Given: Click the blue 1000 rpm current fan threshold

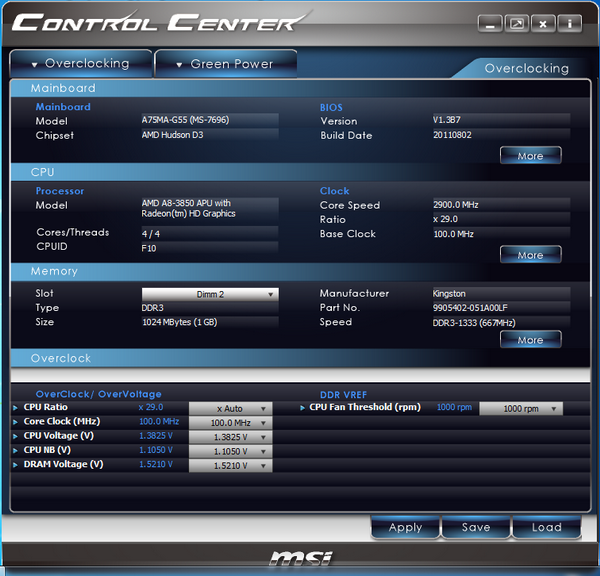Looking at the screenshot, I should point(454,407).
